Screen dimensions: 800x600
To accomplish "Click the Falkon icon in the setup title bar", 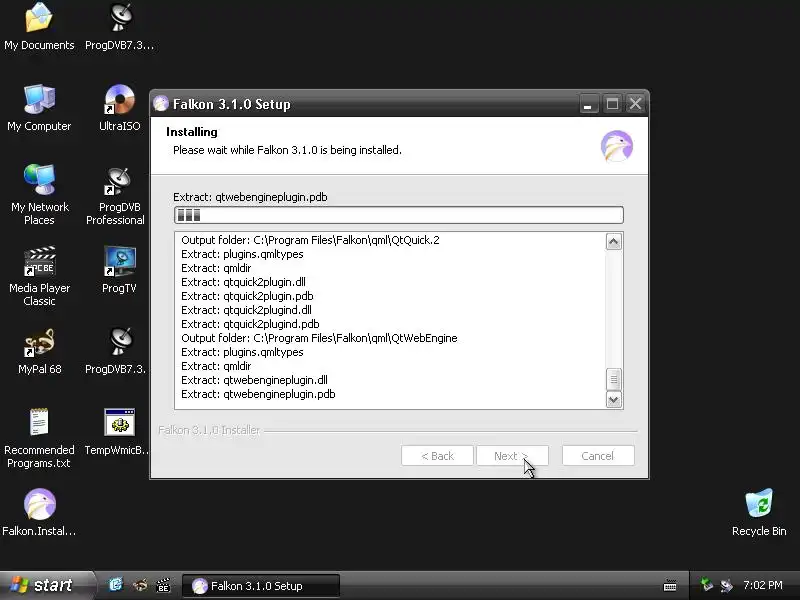I will coord(161,104).
